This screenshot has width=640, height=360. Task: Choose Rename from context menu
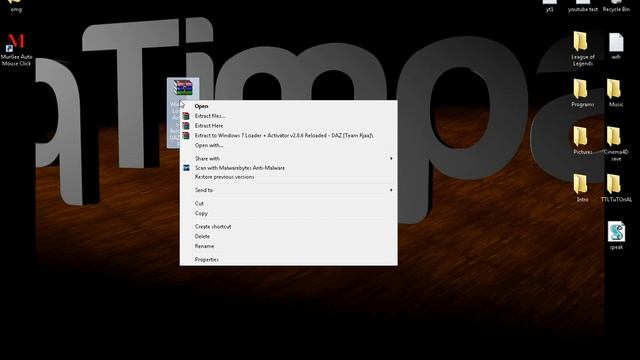(x=289, y=246)
